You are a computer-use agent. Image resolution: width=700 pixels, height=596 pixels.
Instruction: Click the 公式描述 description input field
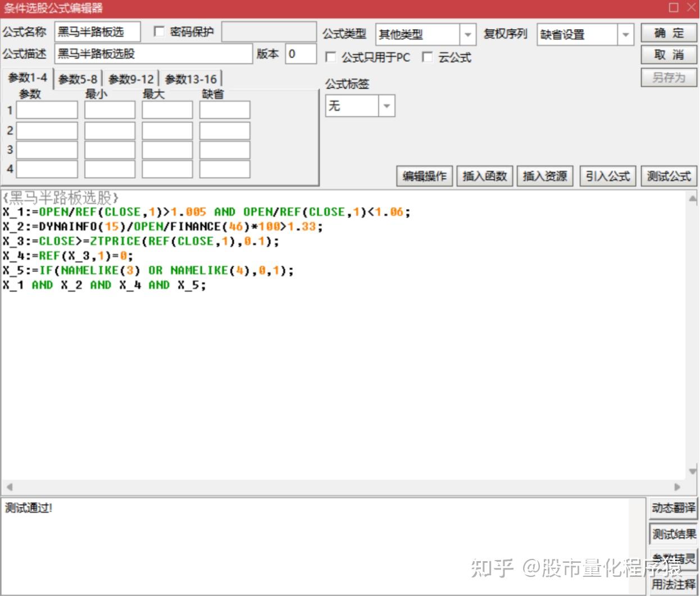(x=154, y=54)
